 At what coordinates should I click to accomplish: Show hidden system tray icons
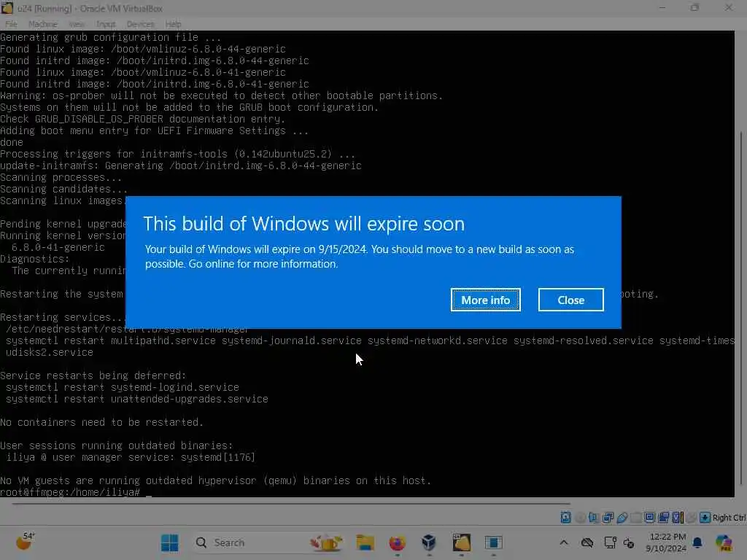(x=564, y=542)
